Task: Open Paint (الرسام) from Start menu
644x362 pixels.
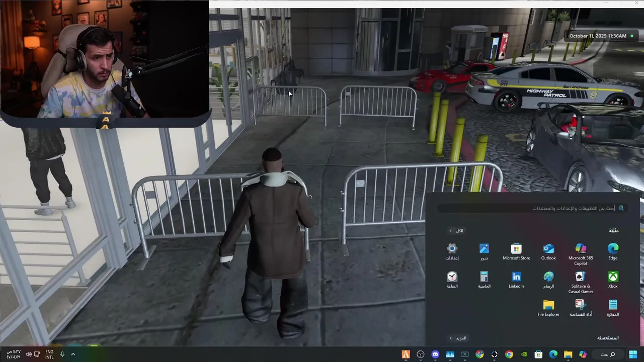Action: point(548,280)
